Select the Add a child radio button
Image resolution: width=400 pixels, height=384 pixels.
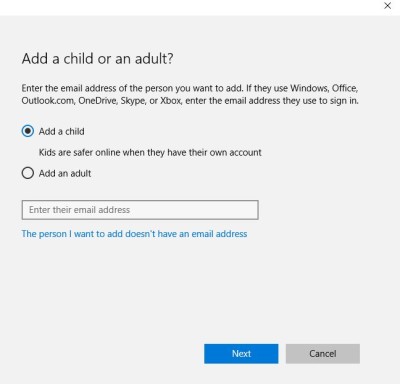28,131
